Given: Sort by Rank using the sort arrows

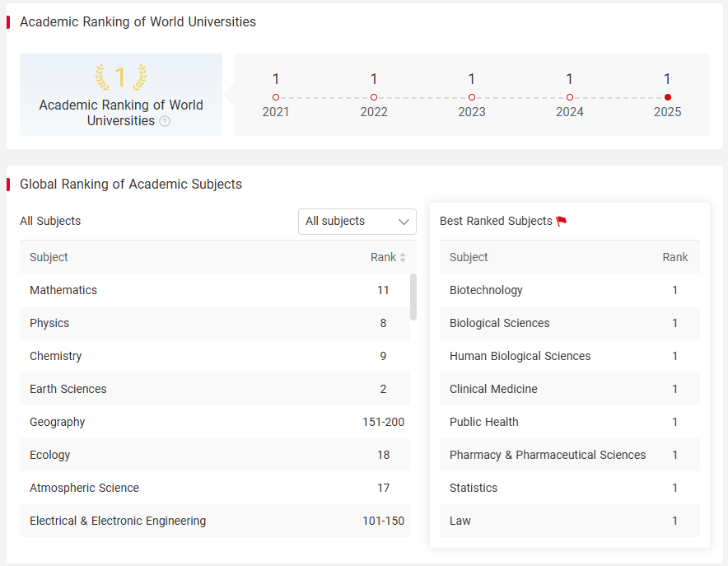Looking at the screenshot, I should click(403, 257).
